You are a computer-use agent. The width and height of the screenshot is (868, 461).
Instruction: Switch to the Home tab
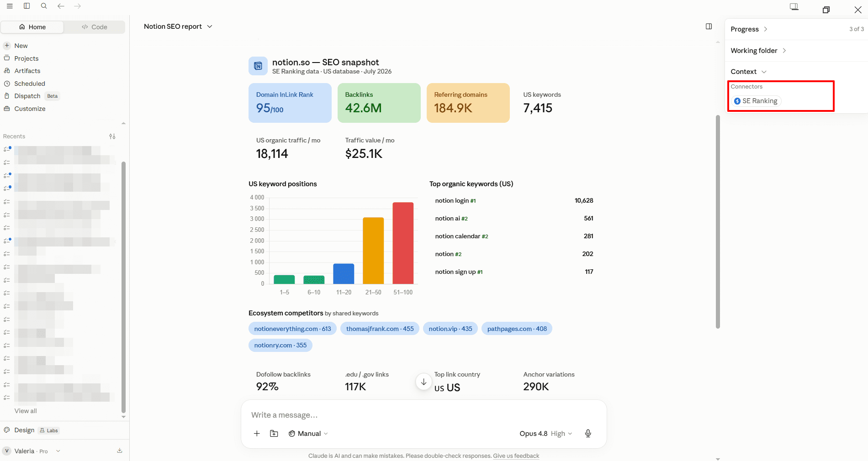click(32, 27)
